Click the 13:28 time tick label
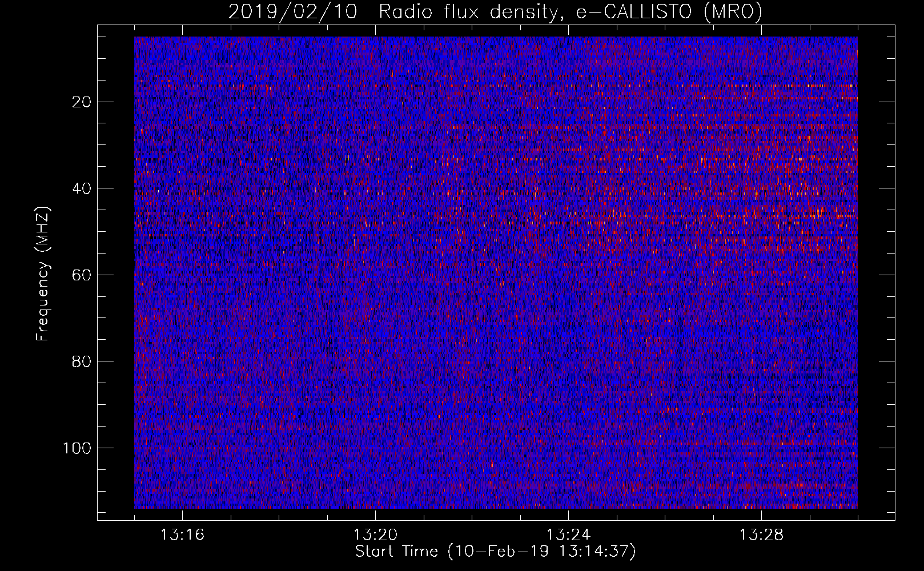Image resolution: width=924 pixels, height=571 pixels. tap(761, 535)
